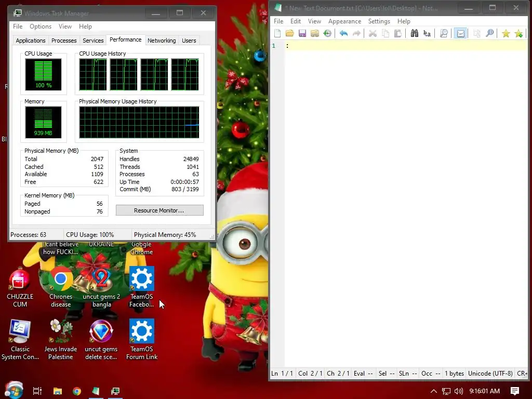Show hidden system tray icons chevron
532x399 pixels.
click(x=434, y=391)
